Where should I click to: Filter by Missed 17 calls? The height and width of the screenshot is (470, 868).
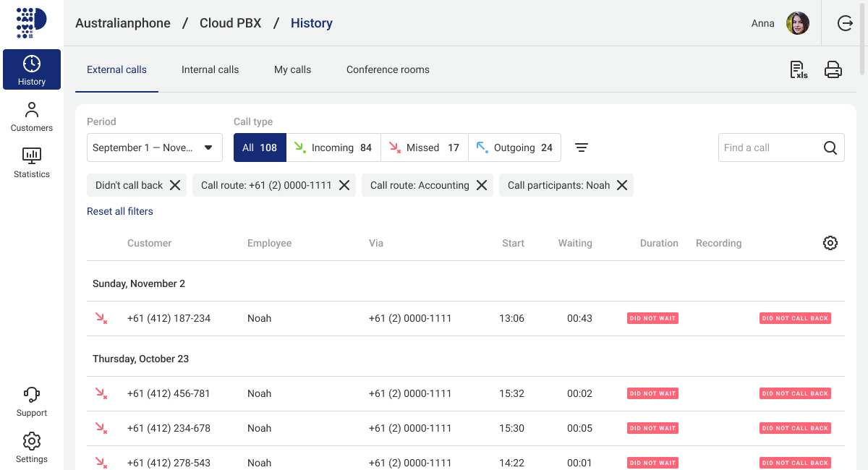point(425,148)
